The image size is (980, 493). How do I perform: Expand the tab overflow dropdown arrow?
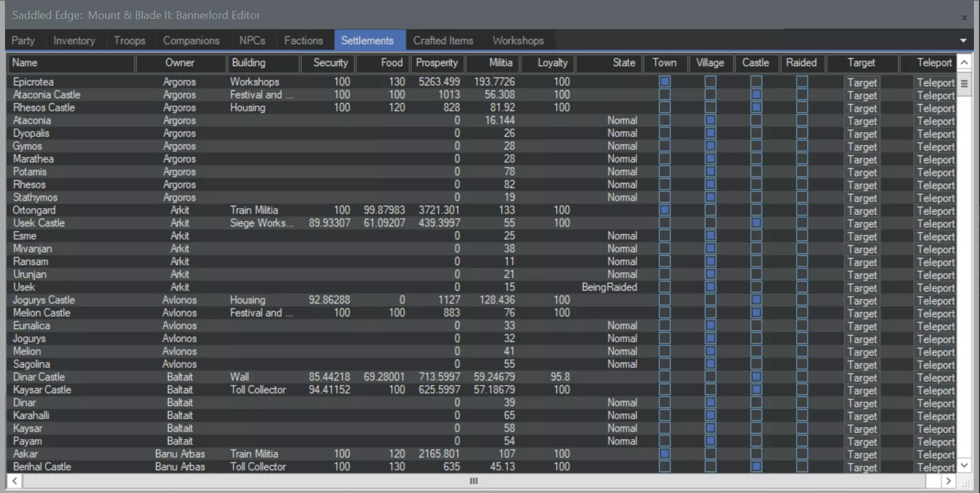963,40
